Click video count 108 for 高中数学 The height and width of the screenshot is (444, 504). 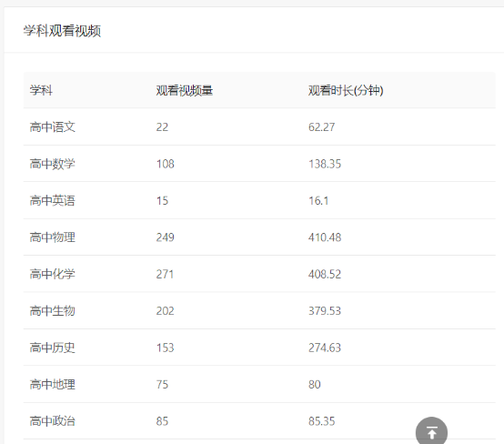click(166, 164)
